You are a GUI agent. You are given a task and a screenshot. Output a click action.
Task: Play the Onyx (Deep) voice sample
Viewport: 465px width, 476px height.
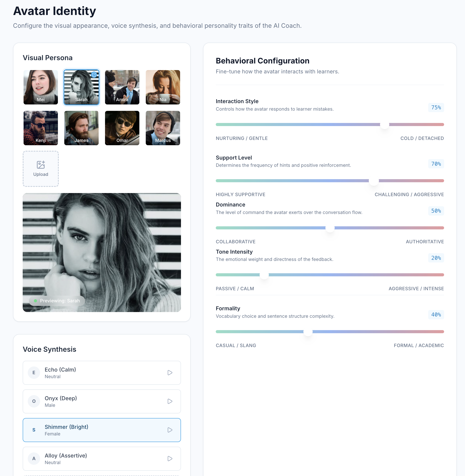[170, 401]
